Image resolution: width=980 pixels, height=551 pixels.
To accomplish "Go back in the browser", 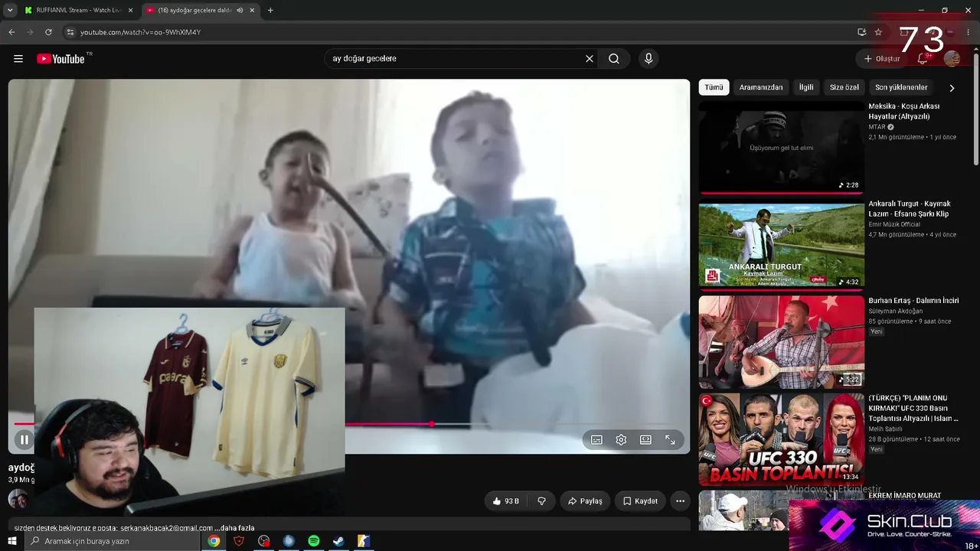I will [11, 32].
